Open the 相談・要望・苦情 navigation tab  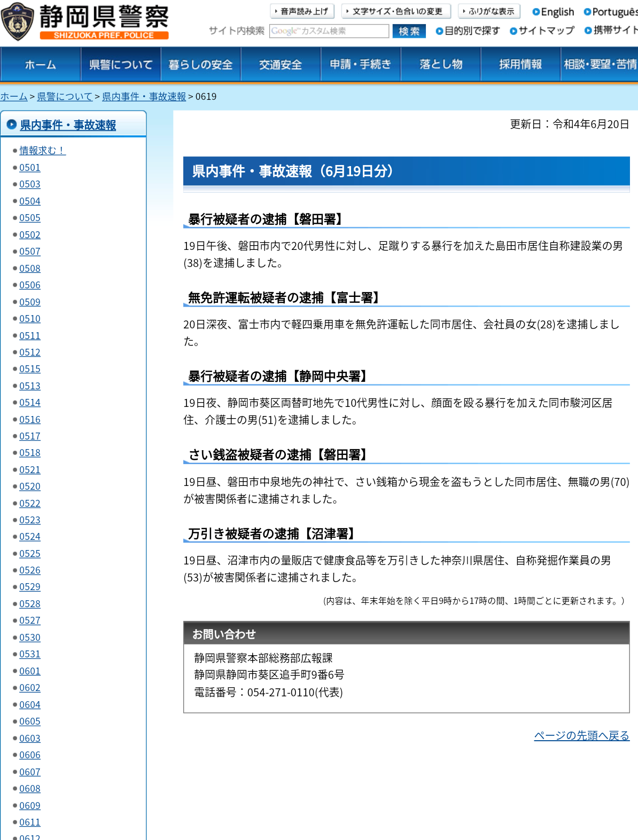600,64
